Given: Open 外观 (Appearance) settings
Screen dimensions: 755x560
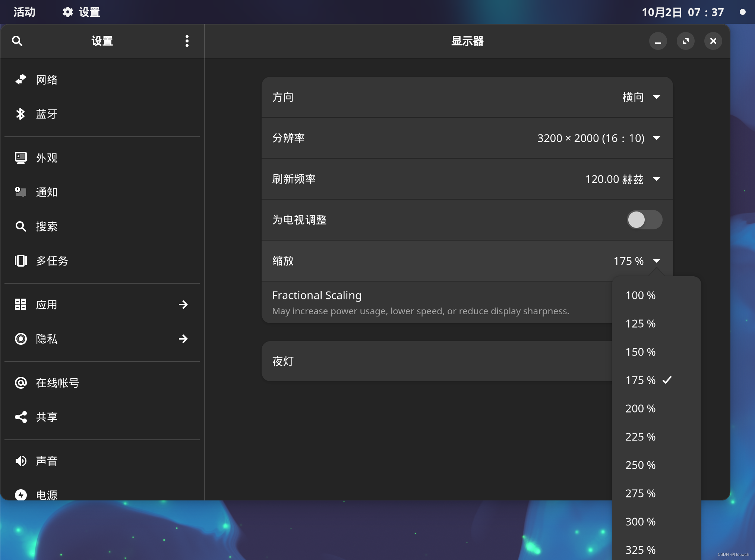Looking at the screenshot, I should click(x=46, y=158).
